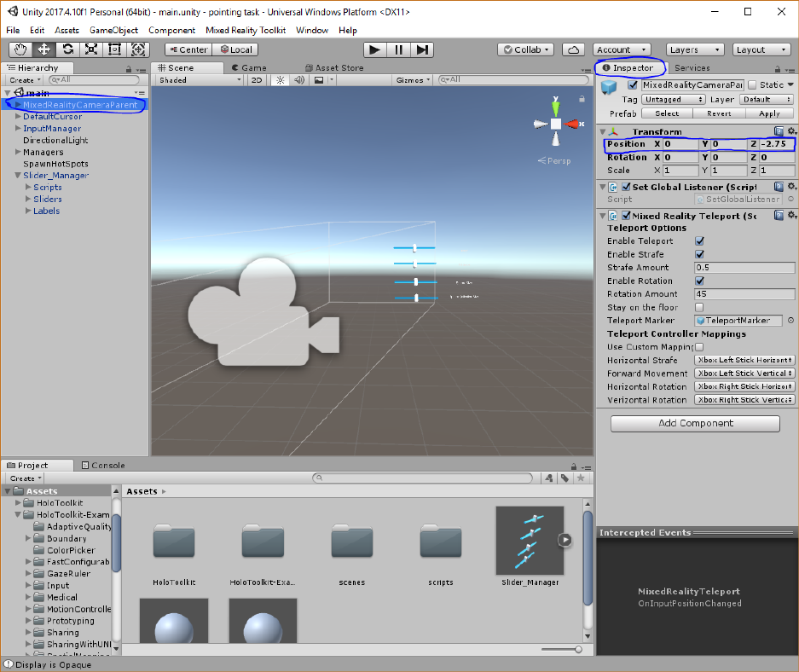Select the Move tool in toolbar
The height and width of the screenshot is (672, 799).
(x=44, y=49)
